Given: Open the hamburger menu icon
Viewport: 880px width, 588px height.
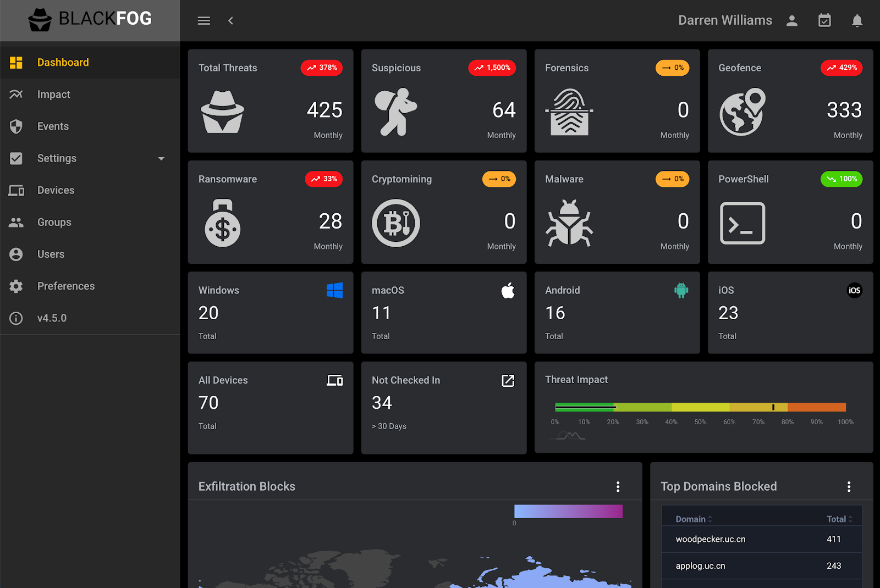Looking at the screenshot, I should [204, 20].
